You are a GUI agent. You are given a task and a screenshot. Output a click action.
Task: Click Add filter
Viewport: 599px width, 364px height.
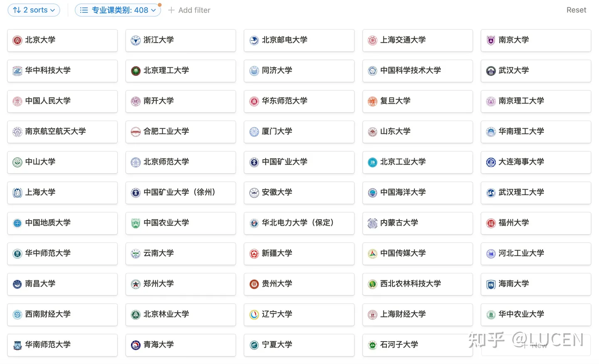[x=189, y=10]
